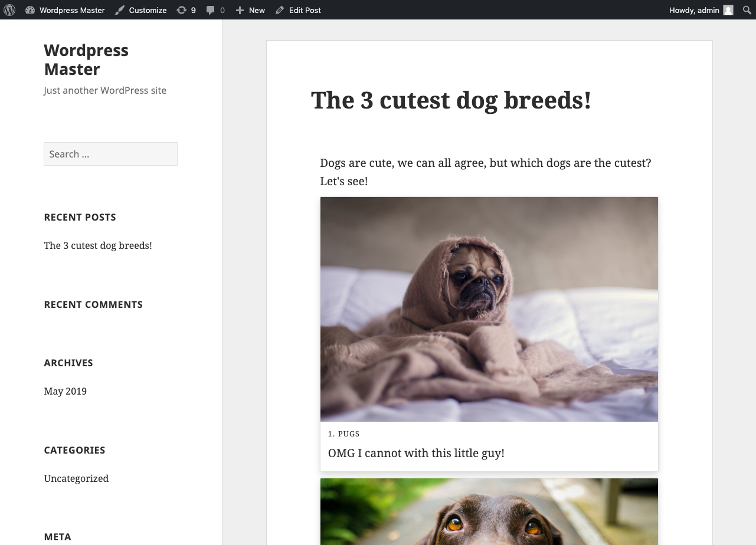The width and height of the screenshot is (756, 545).
Task: Click the post title heading The 3 cutest dog breeds!
Action: [451, 100]
